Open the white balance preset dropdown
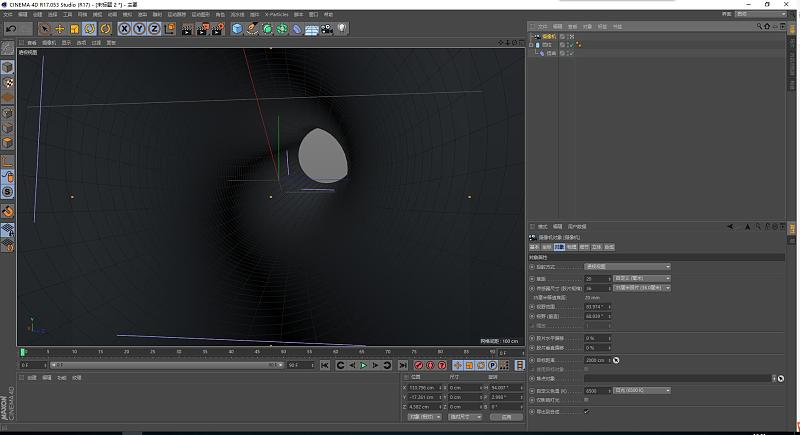Image resolution: width=800 pixels, height=435 pixels. [x=640, y=390]
